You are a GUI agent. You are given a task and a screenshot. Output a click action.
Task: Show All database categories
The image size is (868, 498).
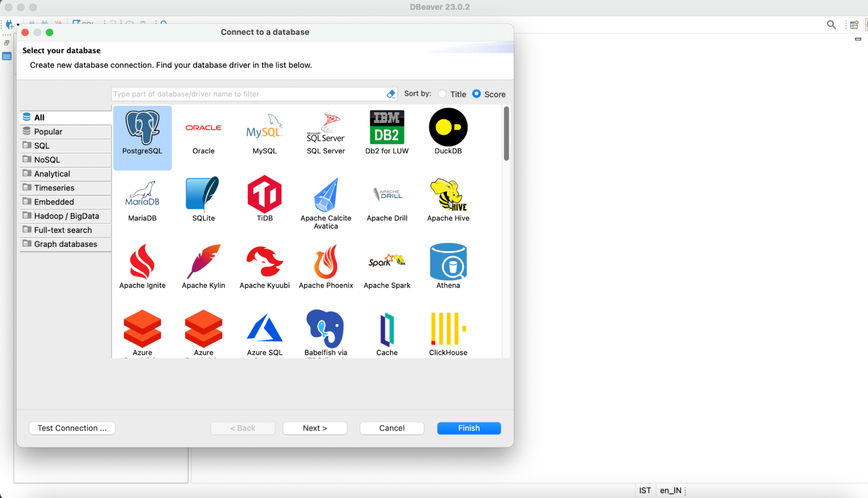point(66,117)
